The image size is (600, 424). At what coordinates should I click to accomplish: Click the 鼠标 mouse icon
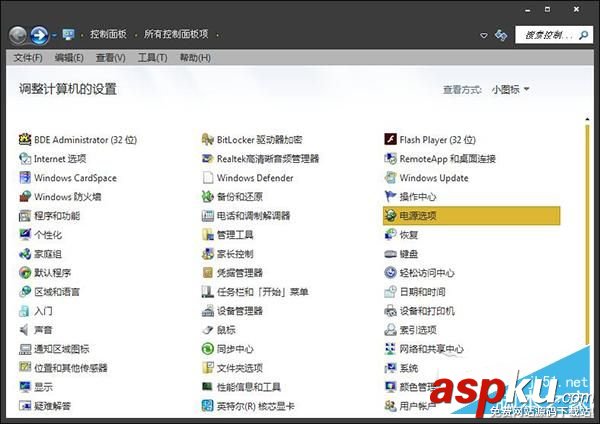tap(207, 329)
